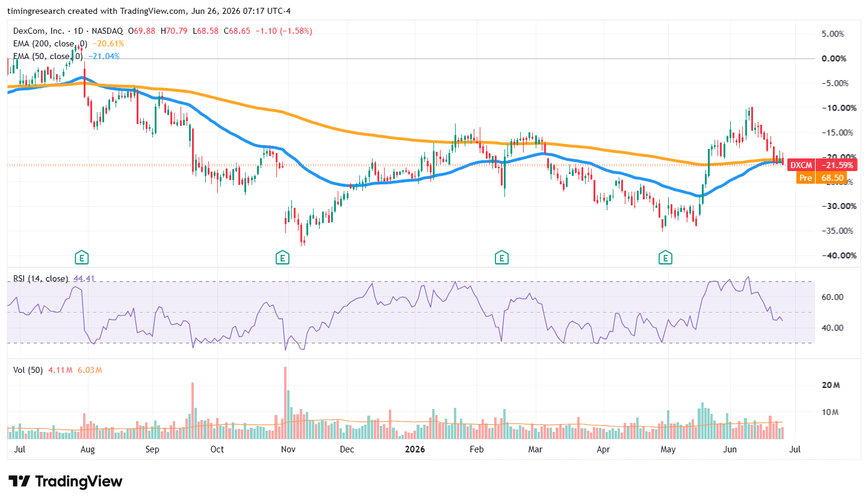Click the 0.00% price axis label
Viewport: 868px width, 503px height.
(x=833, y=59)
